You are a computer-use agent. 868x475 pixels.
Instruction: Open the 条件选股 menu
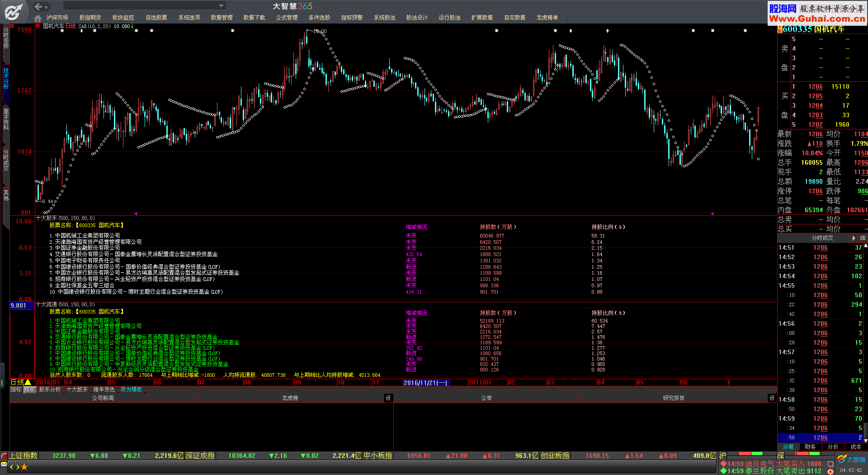[x=319, y=18]
